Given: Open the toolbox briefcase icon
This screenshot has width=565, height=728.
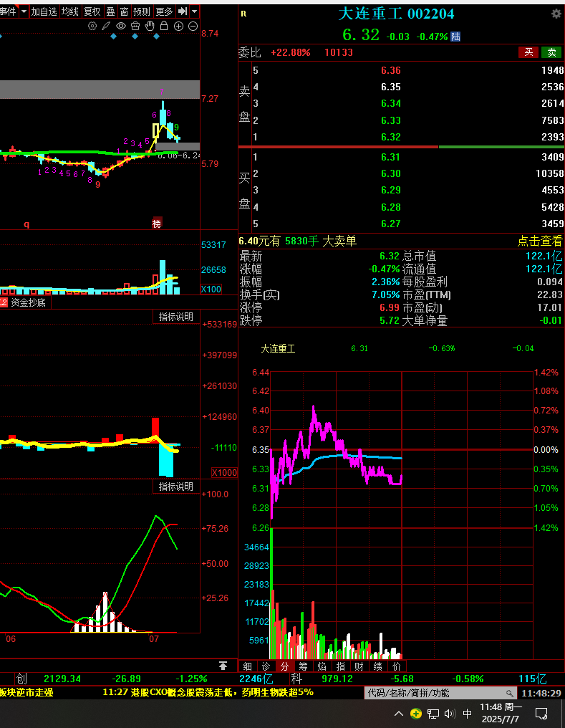Looking at the screenshot, I should (x=135, y=26).
